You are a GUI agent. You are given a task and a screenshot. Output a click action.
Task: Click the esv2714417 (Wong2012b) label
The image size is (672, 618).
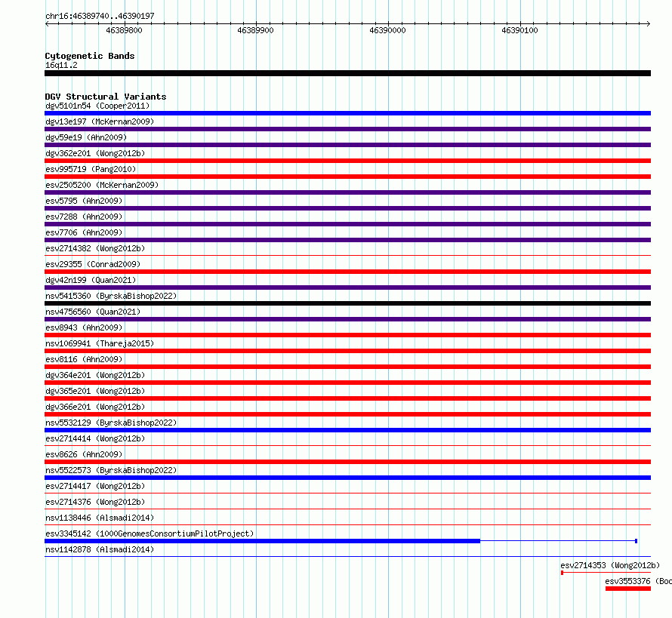95,486
